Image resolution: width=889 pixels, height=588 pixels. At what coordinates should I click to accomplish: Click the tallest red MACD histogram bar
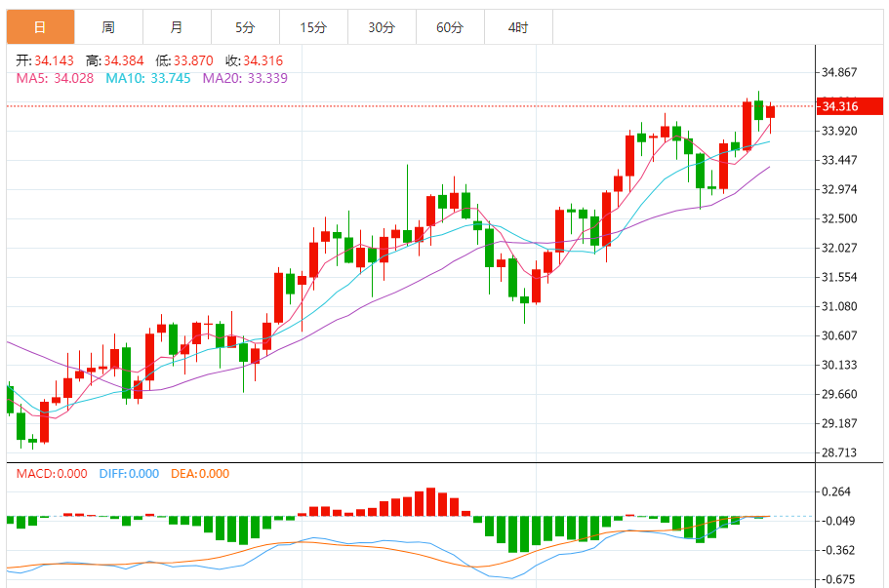(431, 502)
